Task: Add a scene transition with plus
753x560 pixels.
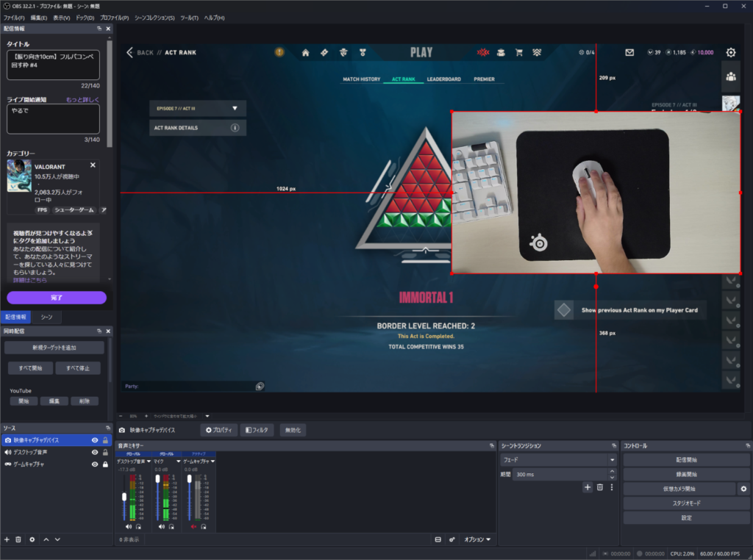Action: pos(588,487)
